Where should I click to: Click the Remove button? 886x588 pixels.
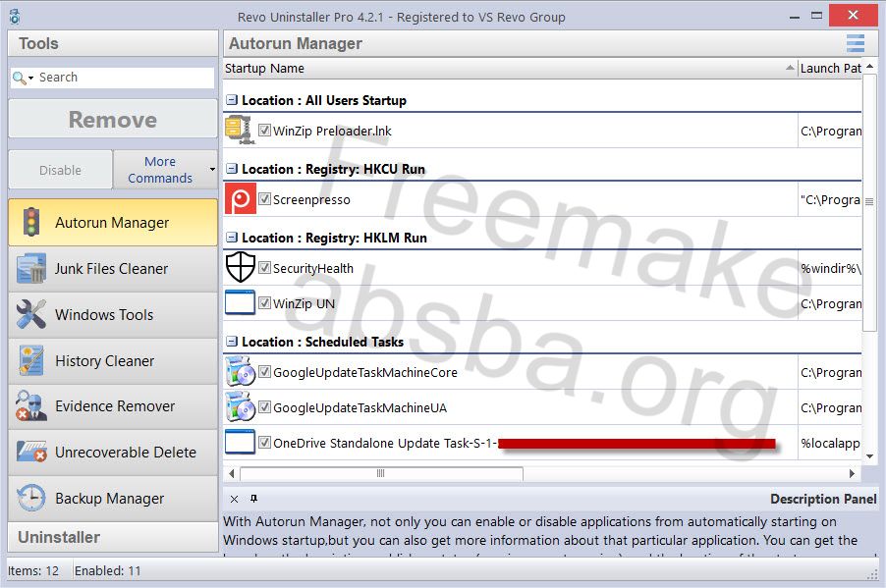[x=113, y=119]
